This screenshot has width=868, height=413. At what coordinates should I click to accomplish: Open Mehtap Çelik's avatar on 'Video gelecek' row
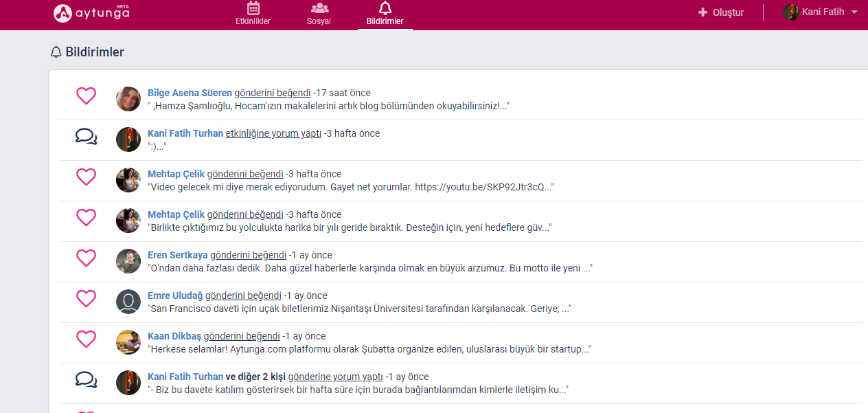128,180
